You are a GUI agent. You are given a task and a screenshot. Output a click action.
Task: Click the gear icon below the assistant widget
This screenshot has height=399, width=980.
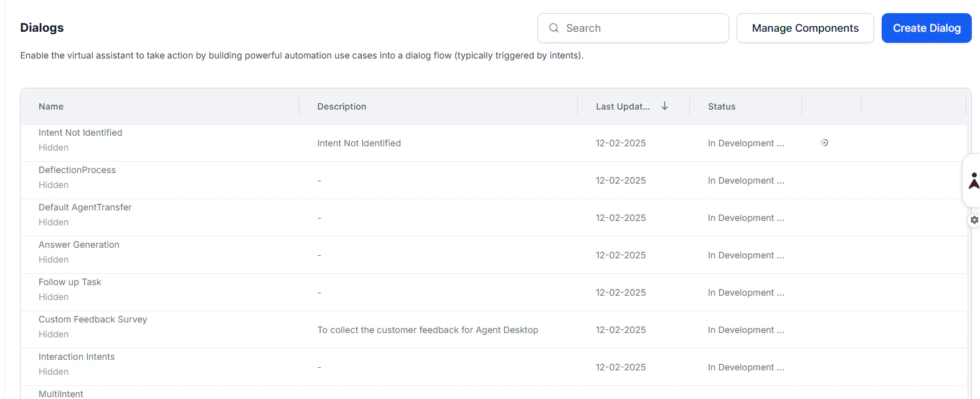(974, 220)
